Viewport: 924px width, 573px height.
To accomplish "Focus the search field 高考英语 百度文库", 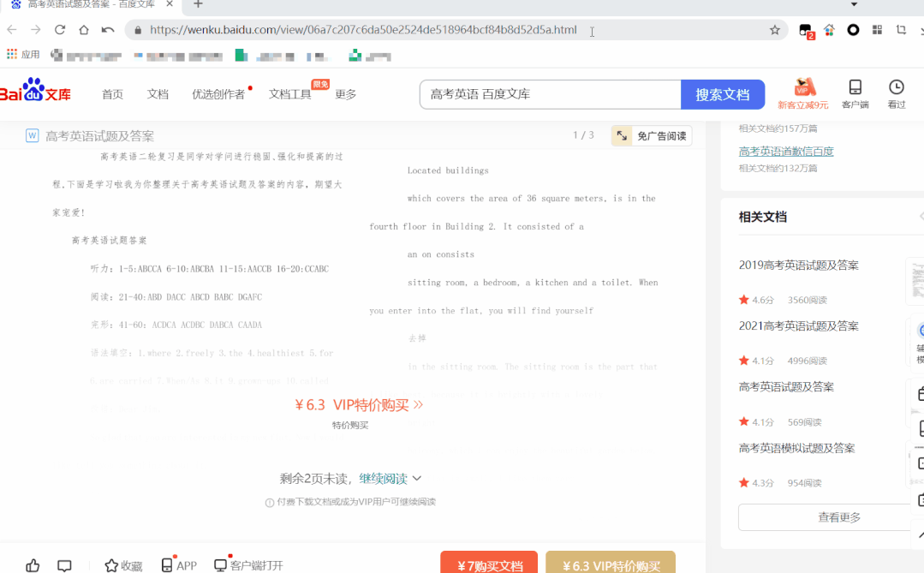I will click(551, 94).
